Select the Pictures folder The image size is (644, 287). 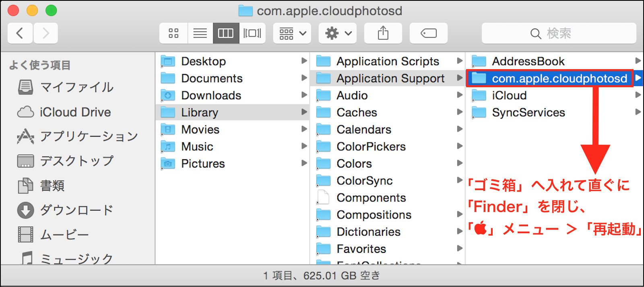click(x=232, y=164)
